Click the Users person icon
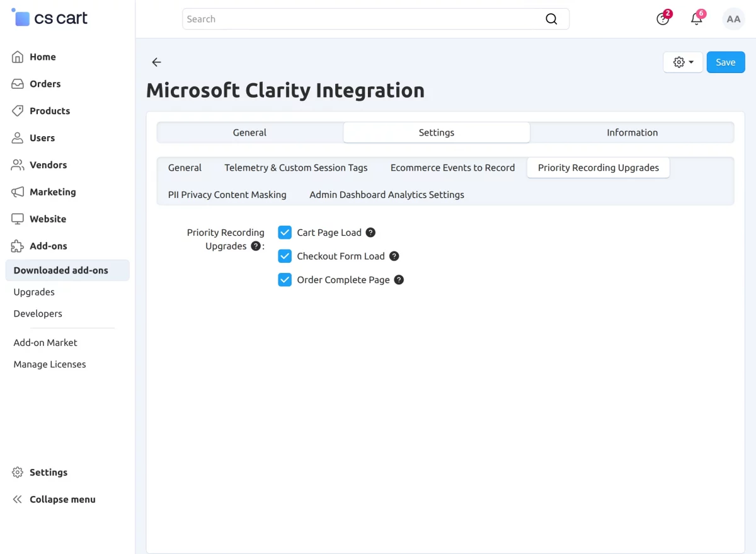Viewport: 756px width, 554px height. pos(18,138)
